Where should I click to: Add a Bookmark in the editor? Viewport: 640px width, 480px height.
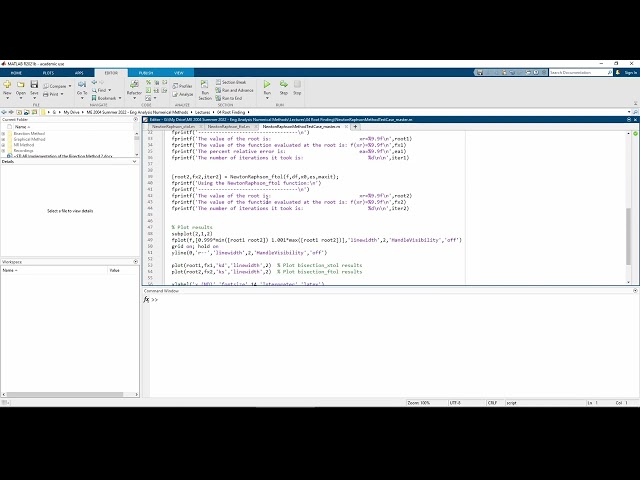pyautogui.click(x=106, y=98)
